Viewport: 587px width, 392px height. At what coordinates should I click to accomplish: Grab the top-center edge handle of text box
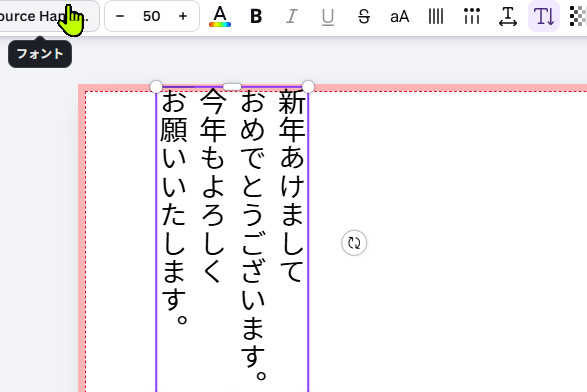point(232,87)
